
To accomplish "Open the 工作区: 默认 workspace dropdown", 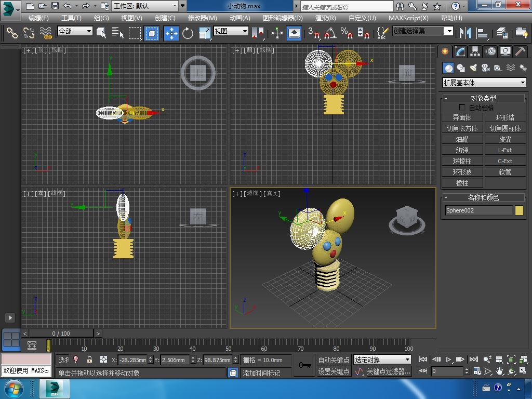I will pyautogui.click(x=145, y=6).
